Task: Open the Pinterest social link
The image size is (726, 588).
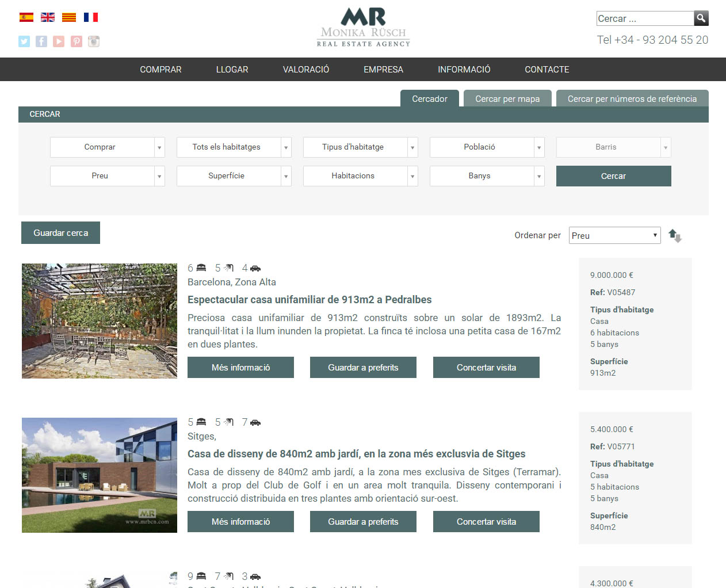Action: pos(77,41)
